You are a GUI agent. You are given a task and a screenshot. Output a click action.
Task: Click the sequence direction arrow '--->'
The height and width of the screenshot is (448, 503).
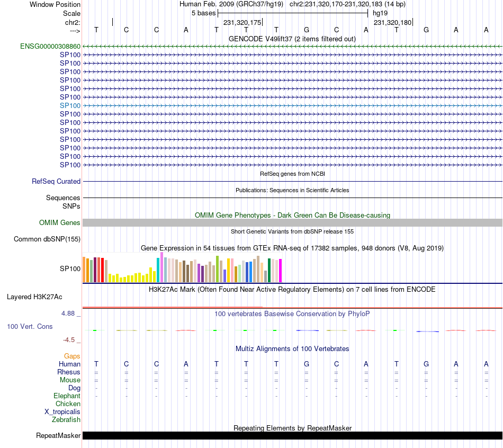[75, 31]
